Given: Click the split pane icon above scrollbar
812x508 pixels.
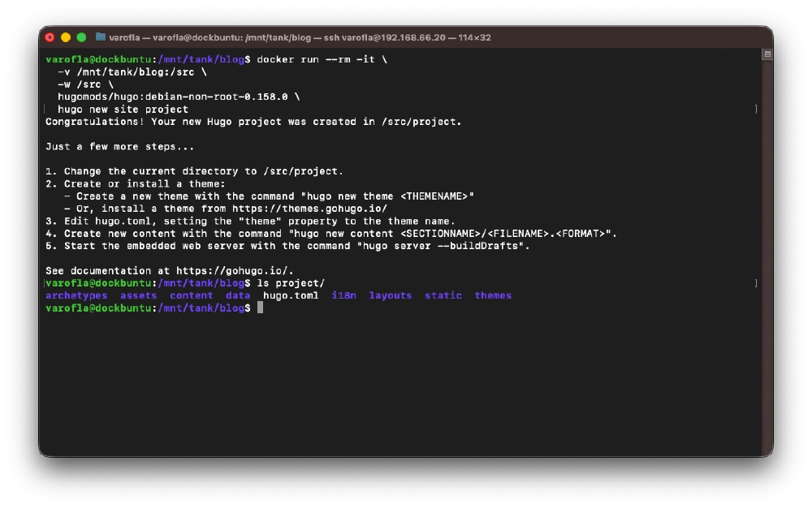Looking at the screenshot, I should (x=767, y=54).
